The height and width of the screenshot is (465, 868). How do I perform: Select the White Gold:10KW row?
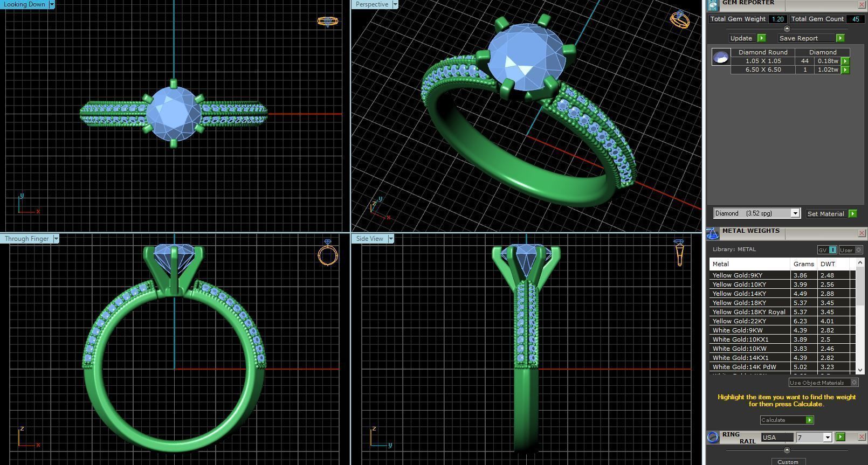click(782, 349)
